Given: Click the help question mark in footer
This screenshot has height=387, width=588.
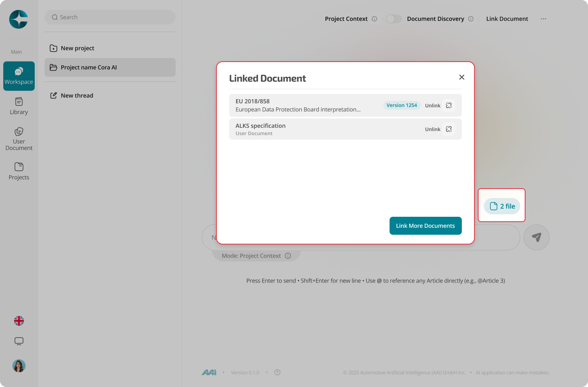Looking at the screenshot, I should click(x=278, y=372).
